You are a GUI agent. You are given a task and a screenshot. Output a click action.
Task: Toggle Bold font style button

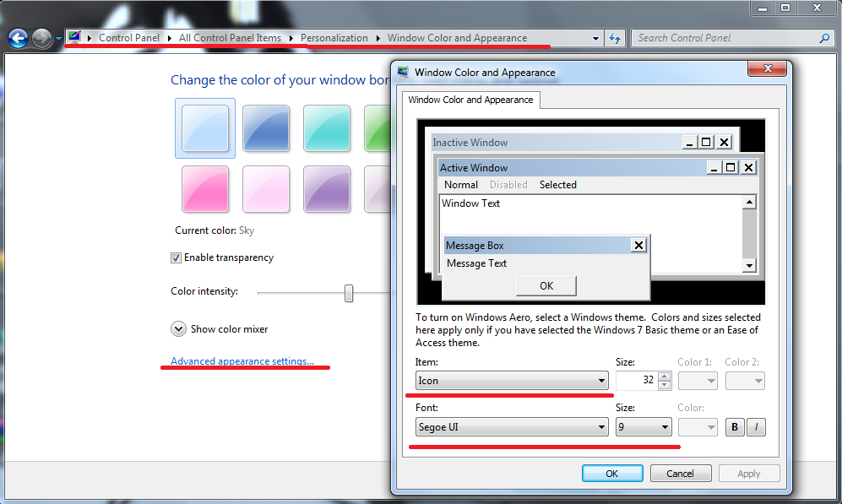click(x=734, y=427)
